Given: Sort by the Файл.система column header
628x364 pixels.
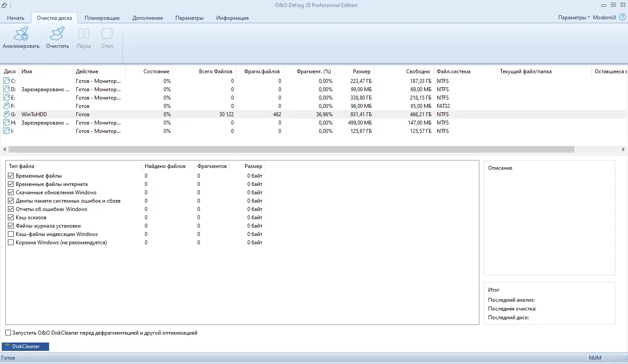Looking at the screenshot, I should [x=465, y=71].
